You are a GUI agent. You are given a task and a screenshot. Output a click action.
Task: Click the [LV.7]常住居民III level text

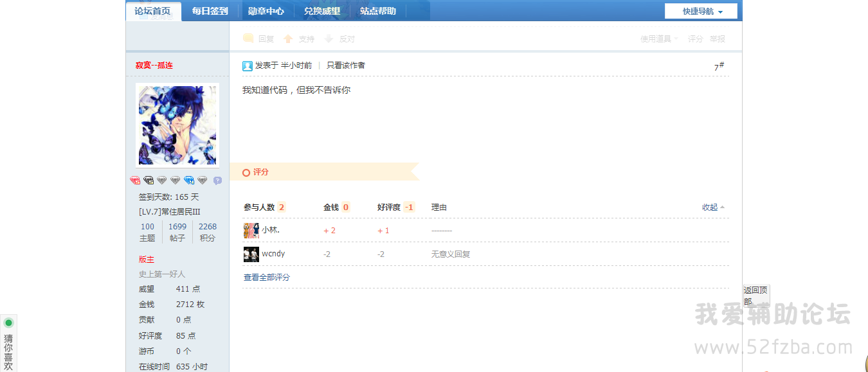pos(170,211)
